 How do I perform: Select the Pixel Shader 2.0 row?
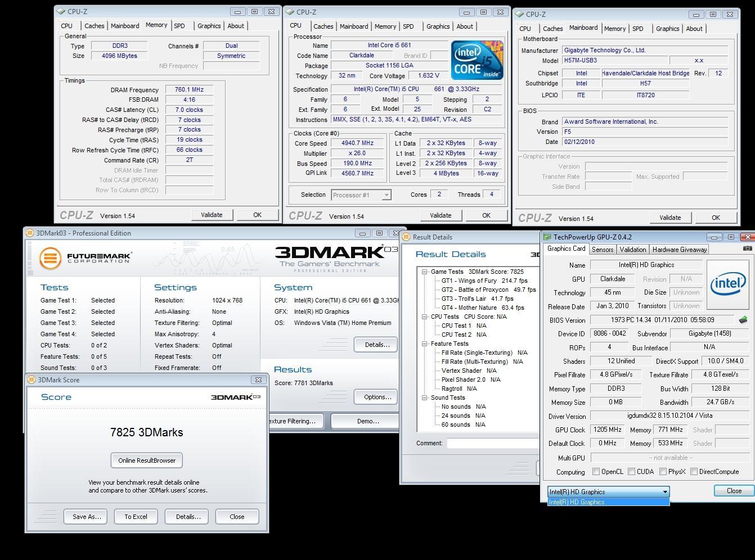pyautogui.click(x=471, y=380)
